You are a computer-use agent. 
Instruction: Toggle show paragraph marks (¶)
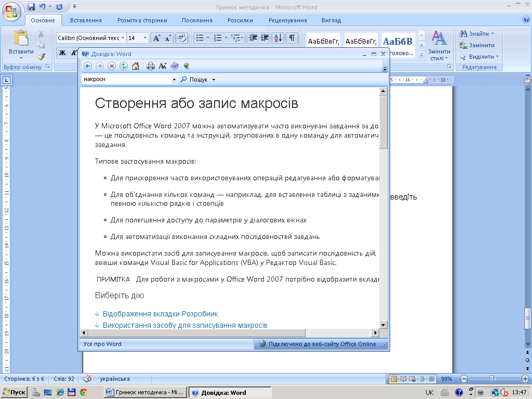tap(292, 38)
